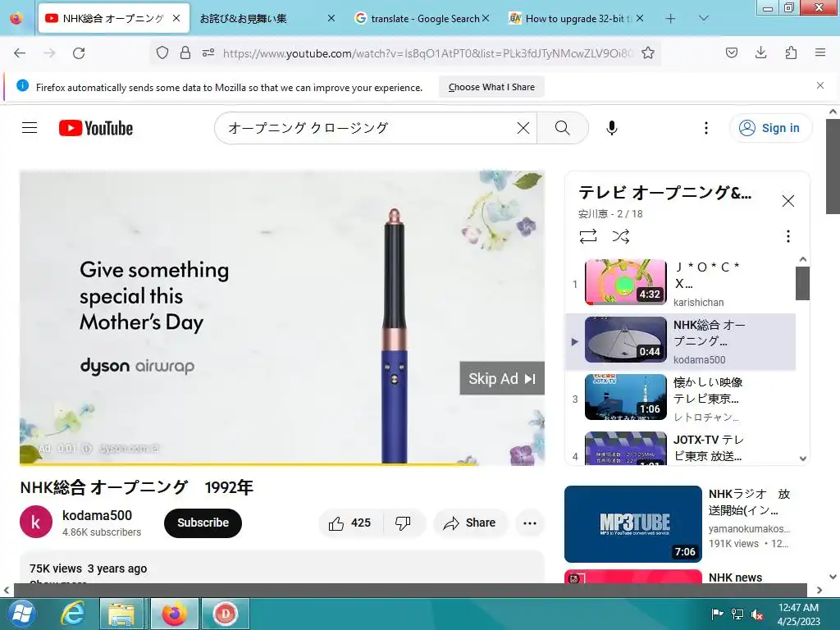
Task: Save page to Pocket icon
Action: (x=731, y=52)
